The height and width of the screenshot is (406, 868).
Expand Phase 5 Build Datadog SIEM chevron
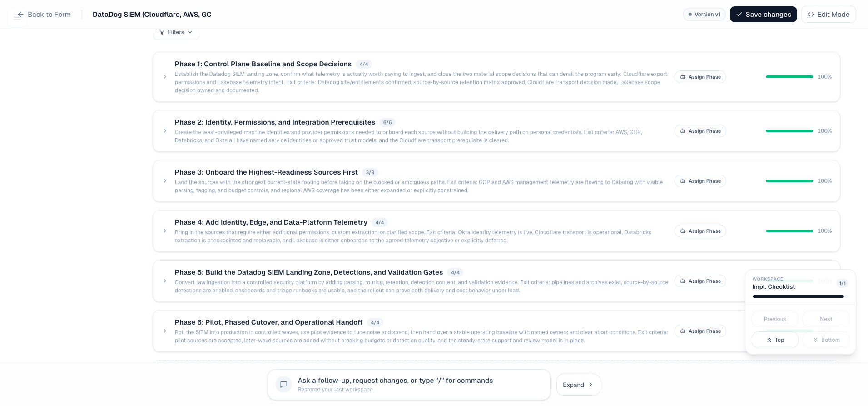(x=164, y=281)
